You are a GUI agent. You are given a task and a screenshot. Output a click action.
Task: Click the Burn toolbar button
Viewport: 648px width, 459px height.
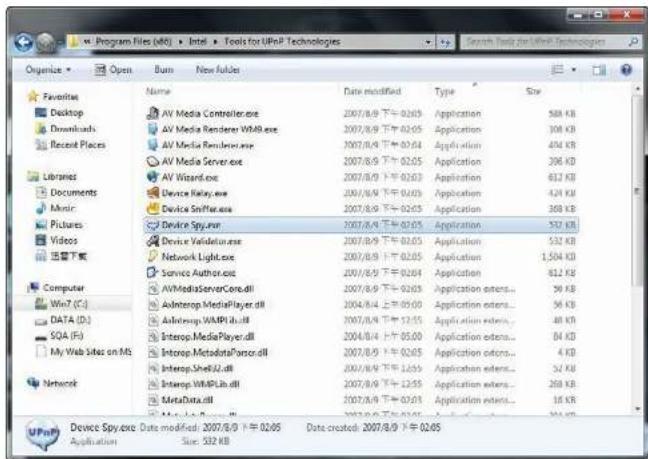[164, 70]
